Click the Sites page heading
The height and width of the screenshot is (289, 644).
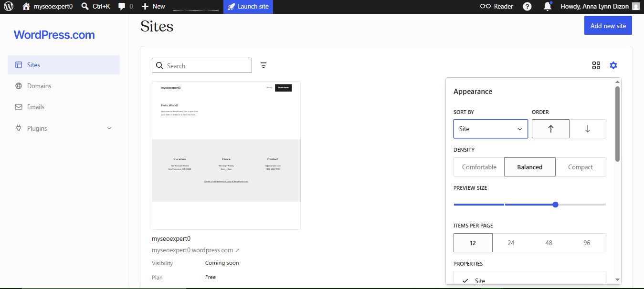(157, 26)
